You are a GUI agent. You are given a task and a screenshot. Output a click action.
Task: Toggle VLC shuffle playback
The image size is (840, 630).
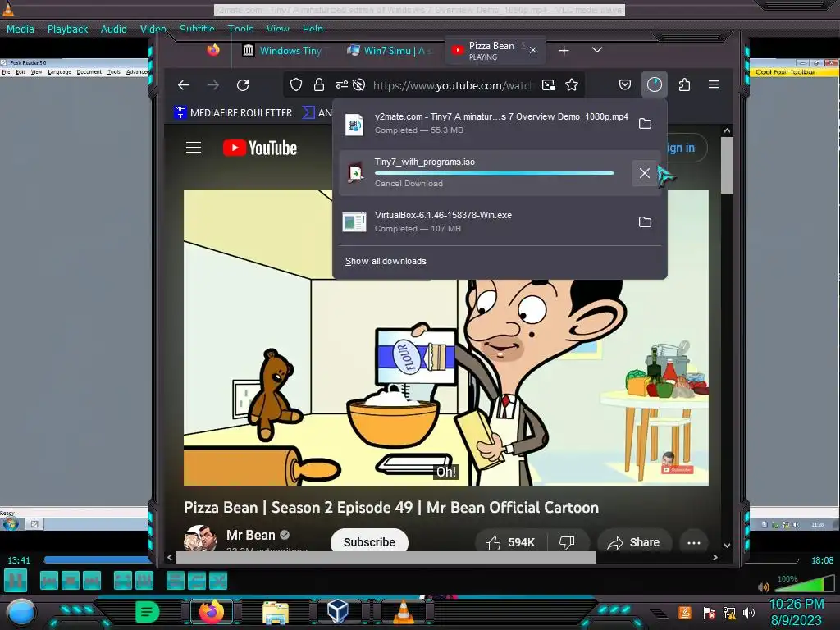[218, 580]
